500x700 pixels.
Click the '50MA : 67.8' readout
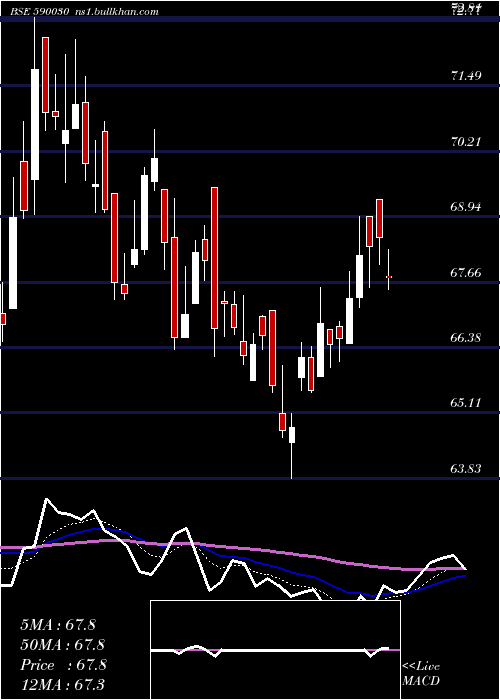click(x=62, y=645)
